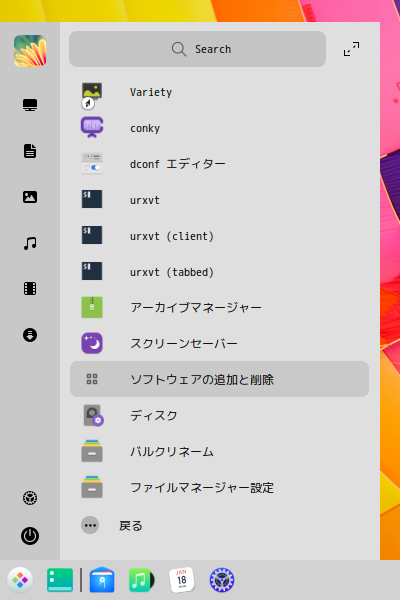Open ファイルマネージャー設定 entry
The width and height of the screenshot is (400, 600).
pos(219,487)
